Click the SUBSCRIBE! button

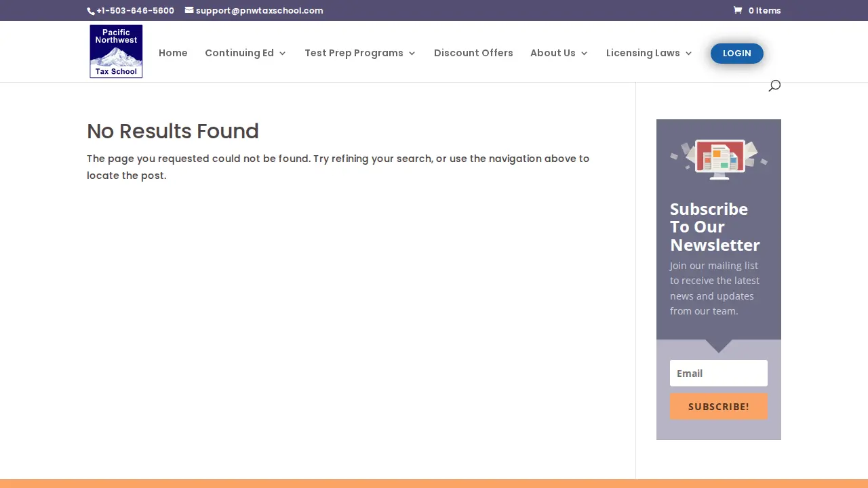tap(719, 407)
